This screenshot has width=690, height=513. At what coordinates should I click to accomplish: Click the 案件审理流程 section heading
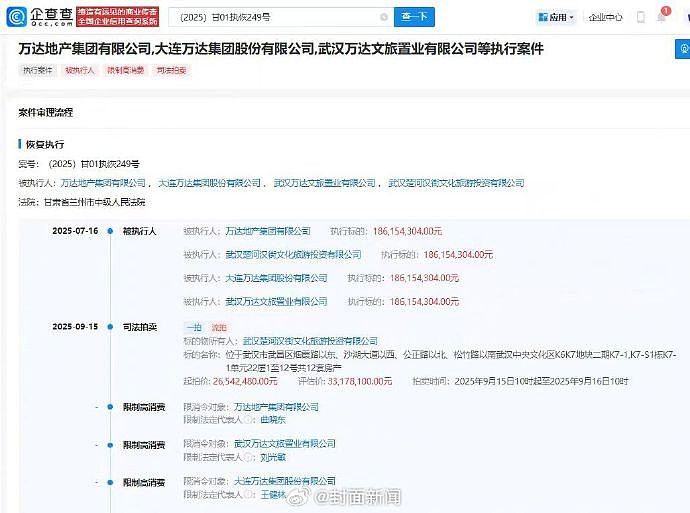click(x=46, y=113)
